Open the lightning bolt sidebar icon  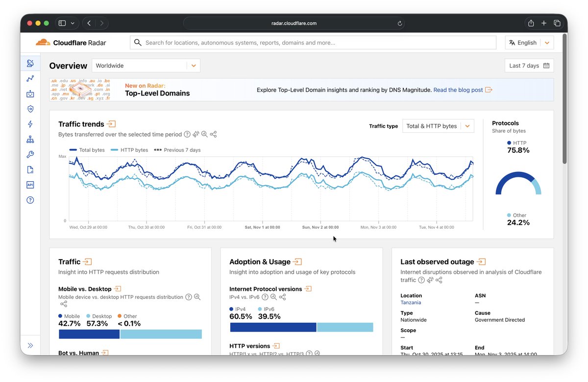(x=30, y=124)
